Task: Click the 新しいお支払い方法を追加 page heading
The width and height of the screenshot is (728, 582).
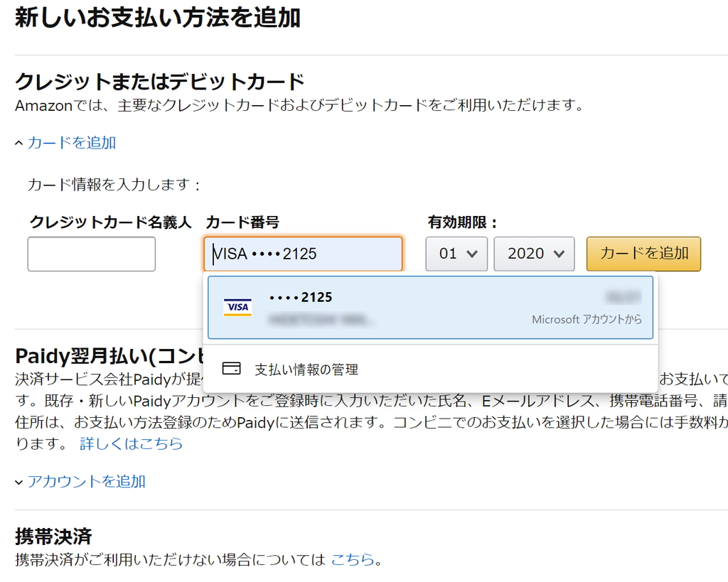Action: [158, 19]
